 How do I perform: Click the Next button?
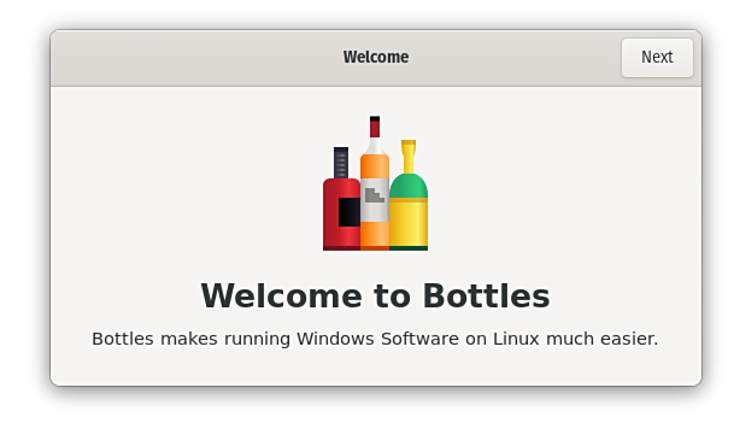click(656, 57)
